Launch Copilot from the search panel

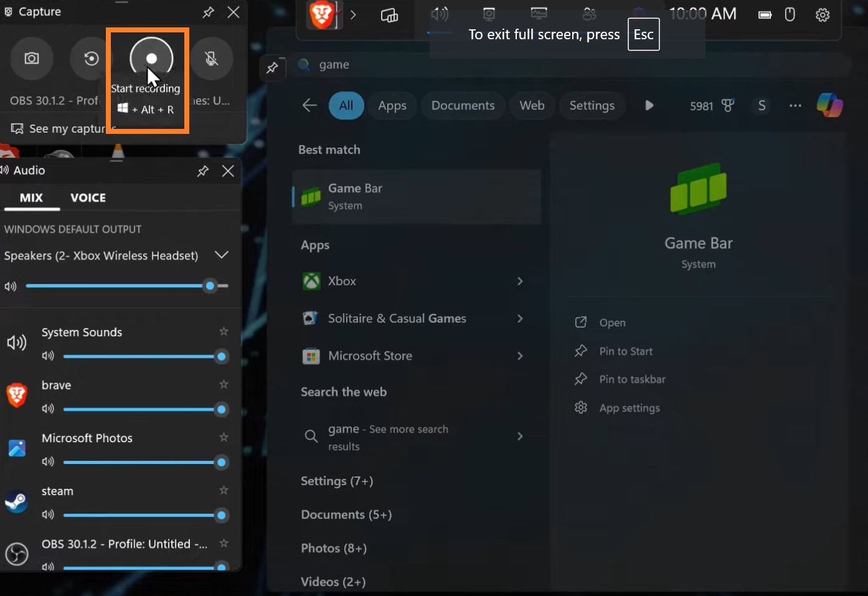830,105
